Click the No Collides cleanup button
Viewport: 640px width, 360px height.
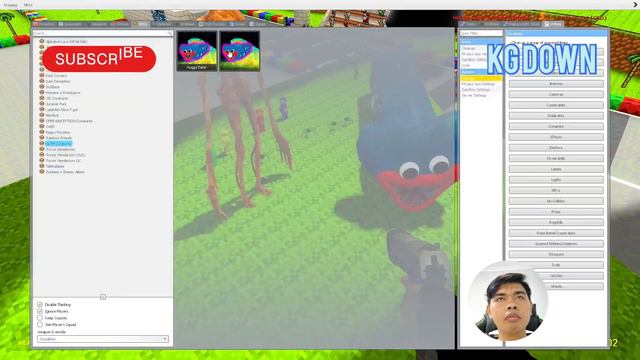click(x=556, y=201)
